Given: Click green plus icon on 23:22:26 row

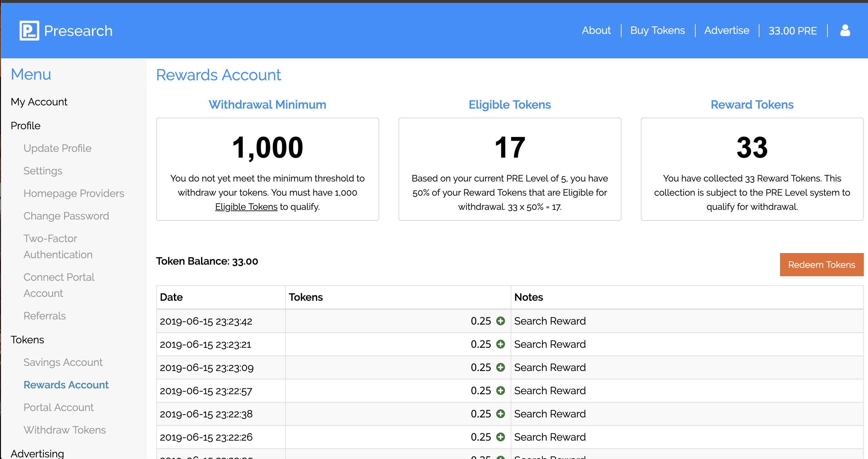Looking at the screenshot, I should pos(501,437).
